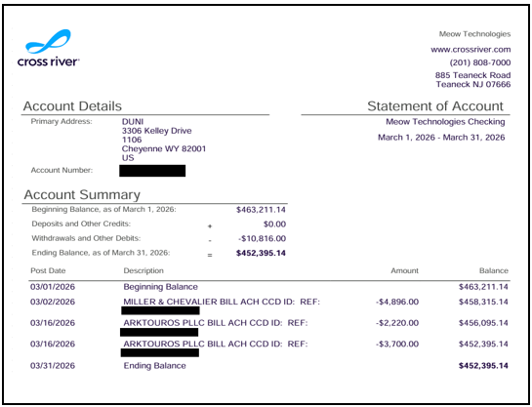This screenshot has width=532, height=407.
Task: Click the ARKTOUROS PLLC description for -$2,220.00
Action: point(216,323)
